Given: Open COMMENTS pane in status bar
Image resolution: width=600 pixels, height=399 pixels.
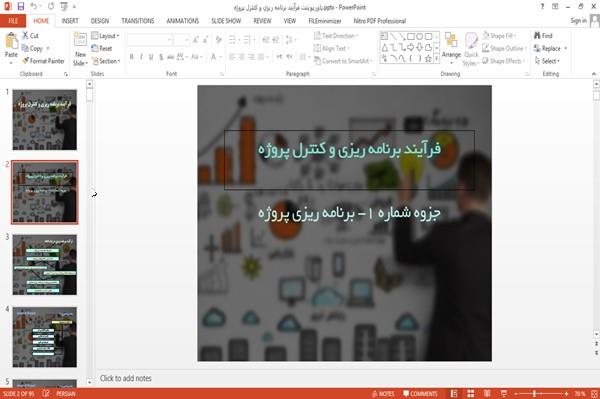Looking at the screenshot, I should click(x=420, y=394).
